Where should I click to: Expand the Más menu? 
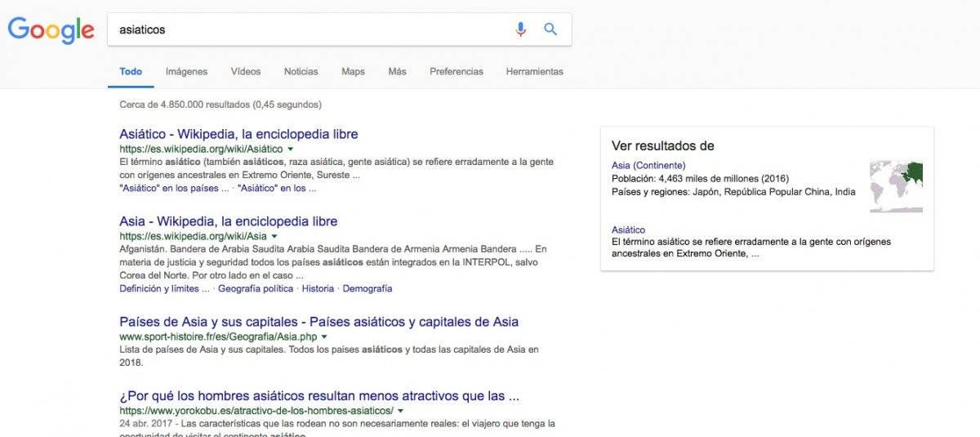[397, 72]
